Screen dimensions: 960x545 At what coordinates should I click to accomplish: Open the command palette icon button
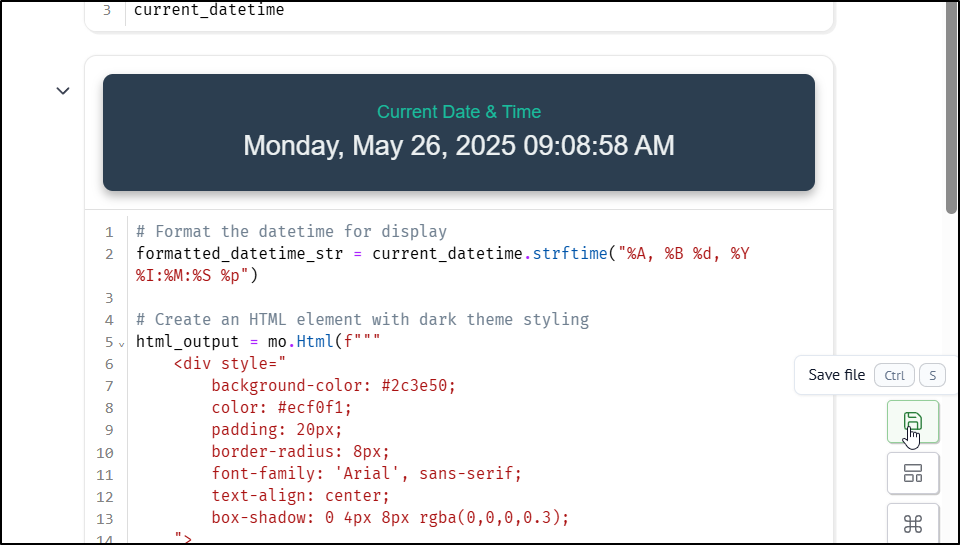[x=913, y=524]
